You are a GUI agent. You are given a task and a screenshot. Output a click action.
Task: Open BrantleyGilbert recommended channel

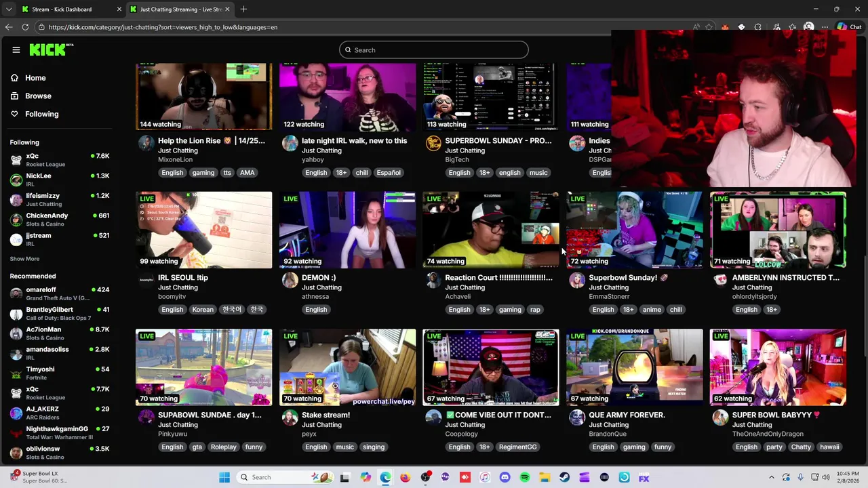tap(60, 314)
